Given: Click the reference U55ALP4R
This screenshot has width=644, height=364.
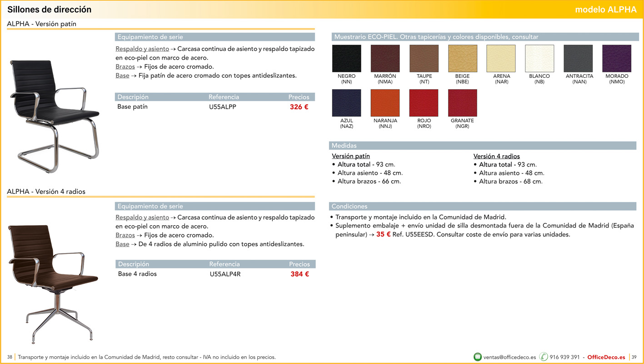Looking at the screenshot, I should (x=225, y=274).
